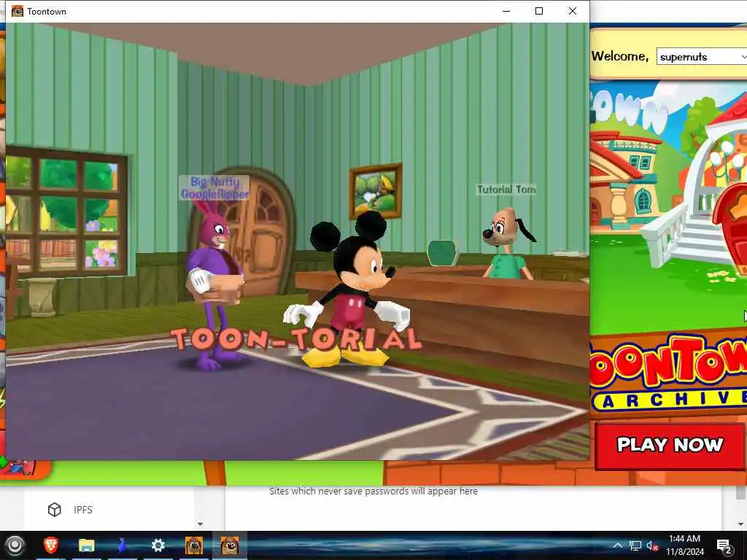The width and height of the screenshot is (747, 560).
Task: Switch to the active Toontown taskbar icon
Action: click(230, 545)
